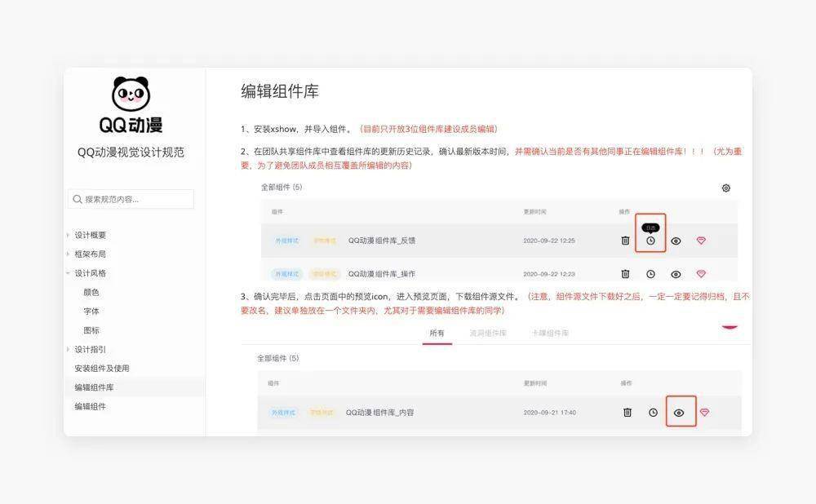This screenshot has height=504, width=816.
Task: Click the pink diamond icon for QQ动漫组件库_反馈
Action: coord(701,241)
